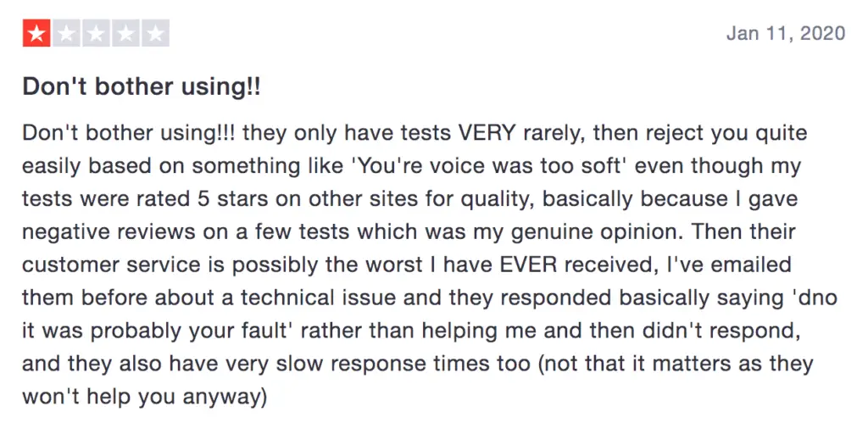This screenshot has height=423, width=868.
Task: Click the Jan 11, 2020 review date
Action: 786,33
